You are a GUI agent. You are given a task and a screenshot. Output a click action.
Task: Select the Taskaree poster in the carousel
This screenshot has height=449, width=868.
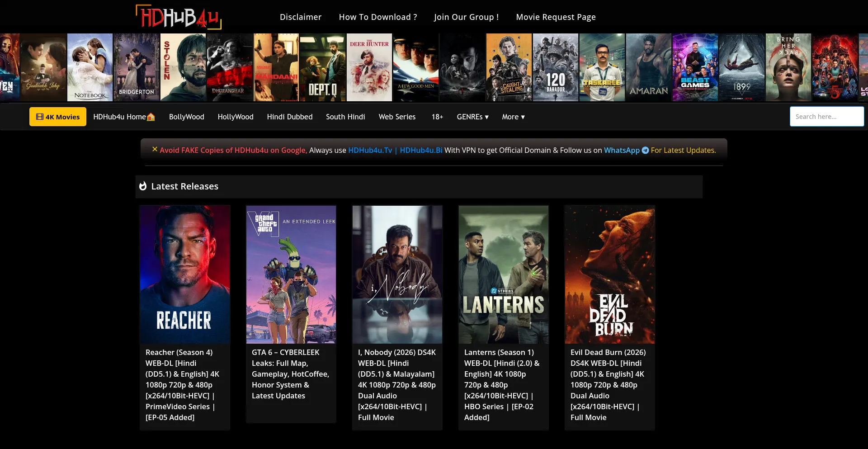pos(602,67)
